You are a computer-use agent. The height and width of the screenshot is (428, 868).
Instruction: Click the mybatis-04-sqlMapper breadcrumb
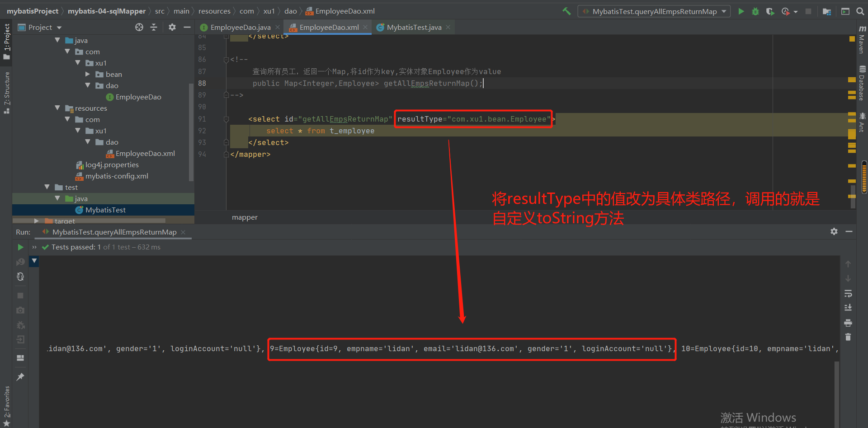pyautogui.click(x=107, y=11)
